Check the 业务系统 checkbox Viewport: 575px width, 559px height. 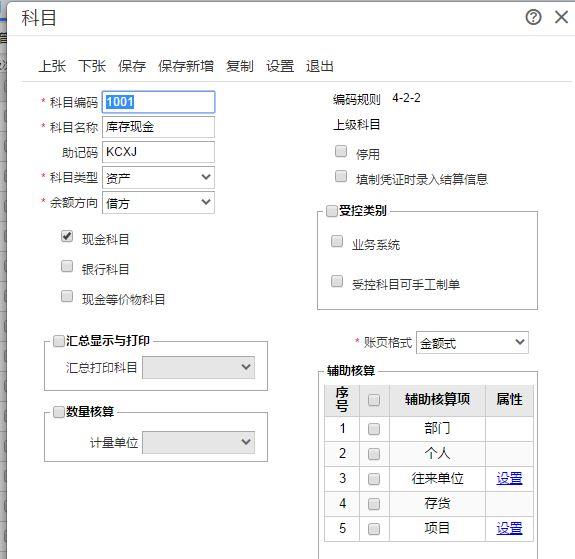pyautogui.click(x=337, y=241)
